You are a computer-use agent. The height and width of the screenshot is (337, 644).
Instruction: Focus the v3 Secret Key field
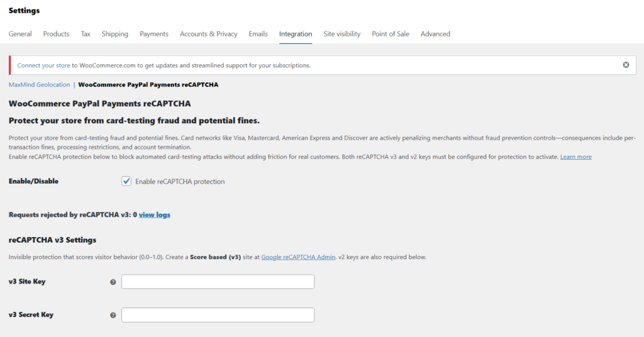[x=218, y=315]
